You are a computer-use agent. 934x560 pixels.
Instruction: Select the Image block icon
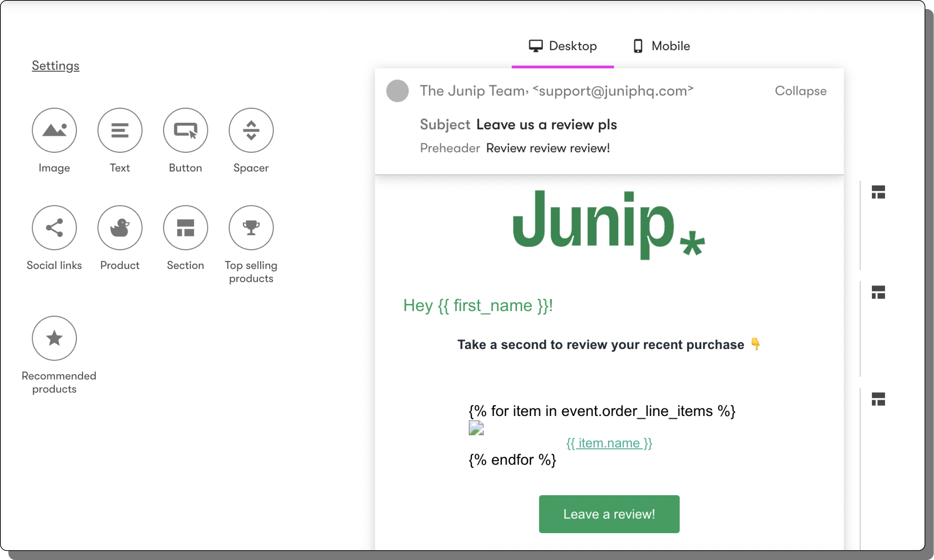point(54,130)
